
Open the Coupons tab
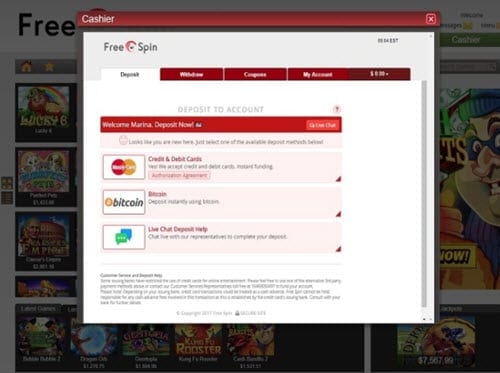pyautogui.click(x=255, y=74)
